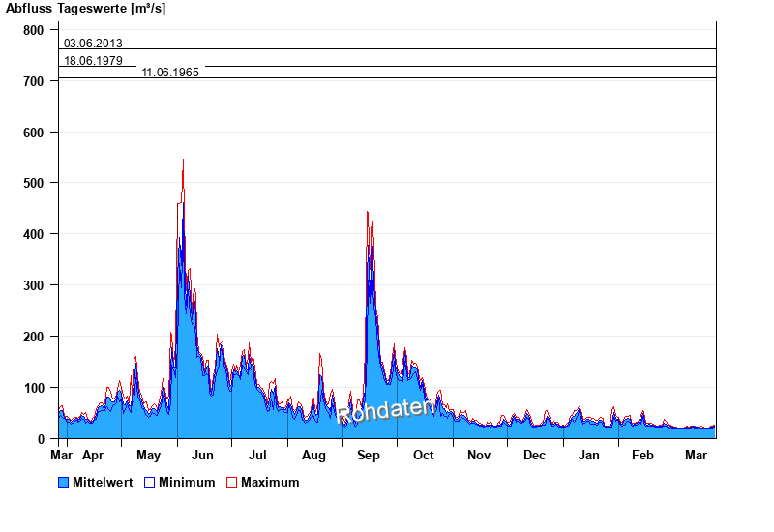The width and height of the screenshot is (774, 532).
Task: Click the white Minimum legend swatch
Action: pos(149,482)
